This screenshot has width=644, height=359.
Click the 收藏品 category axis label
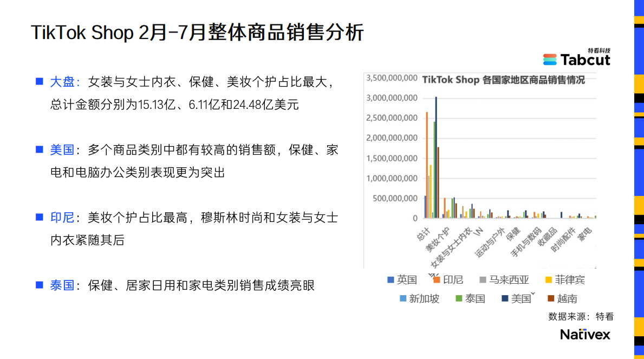(547, 237)
